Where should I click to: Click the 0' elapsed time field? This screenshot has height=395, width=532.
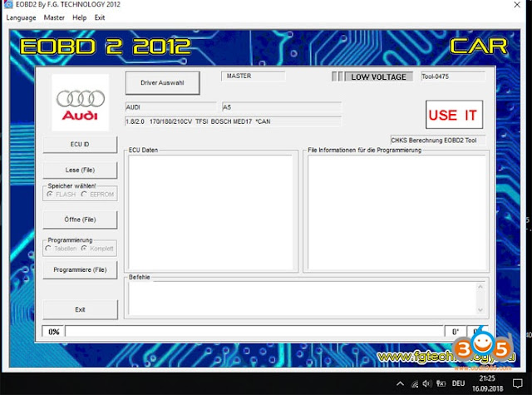point(456,332)
